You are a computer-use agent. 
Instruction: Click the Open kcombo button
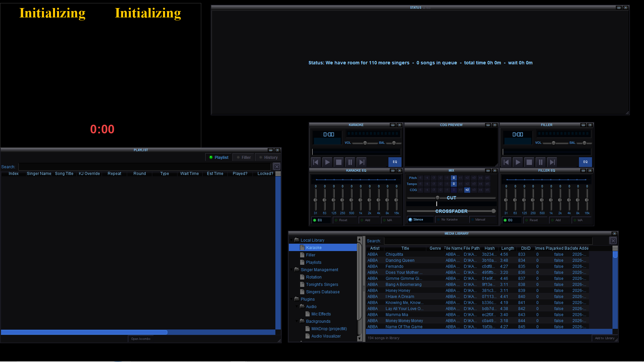coord(141,339)
